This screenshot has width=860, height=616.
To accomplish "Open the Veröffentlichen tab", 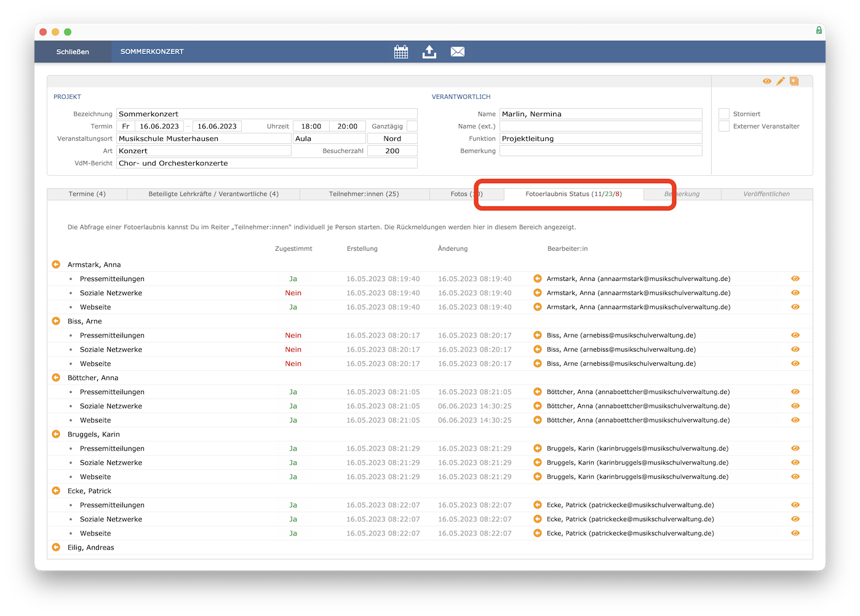I will [766, 194].
